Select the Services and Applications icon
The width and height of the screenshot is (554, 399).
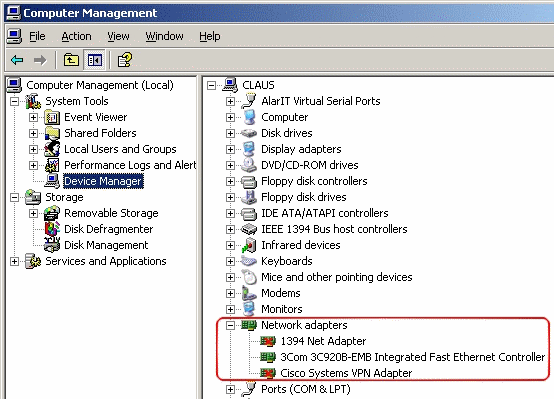[x=33, y=261]
